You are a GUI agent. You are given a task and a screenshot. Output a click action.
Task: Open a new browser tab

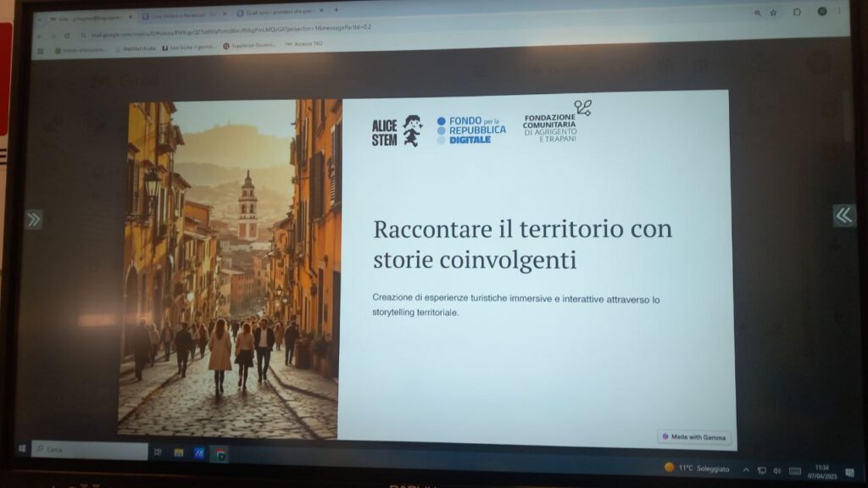tap(337, 10)
